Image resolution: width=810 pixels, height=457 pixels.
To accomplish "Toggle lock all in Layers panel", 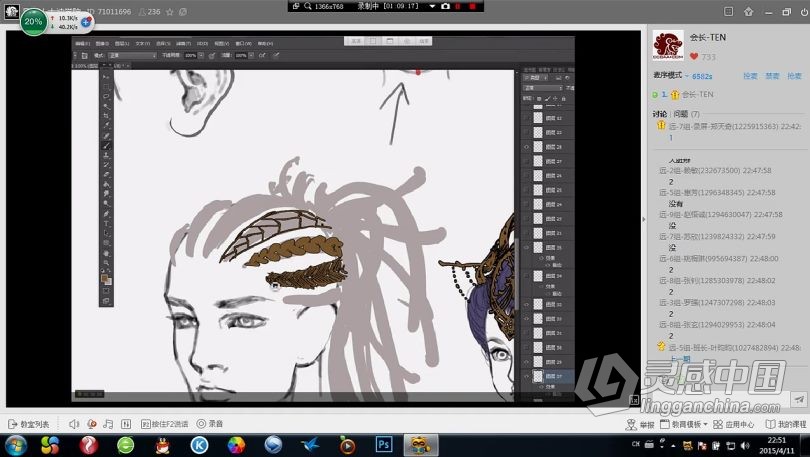I will pyautogui.click(x=563, y=98).
